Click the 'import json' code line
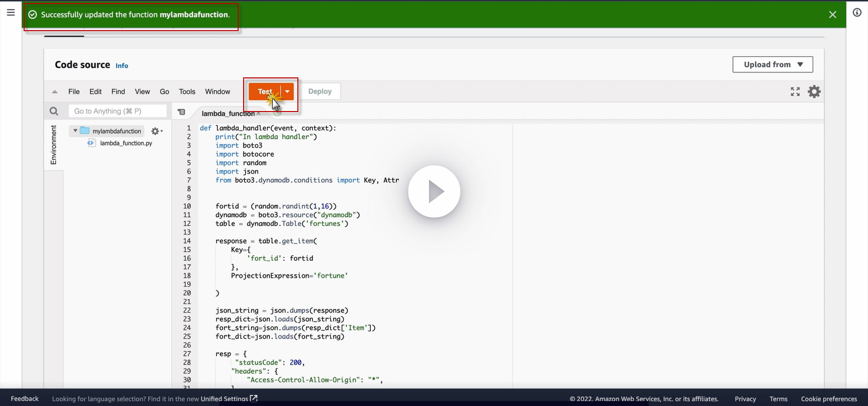The height and width of the screenshot is (406, 868). click(237, 171)
